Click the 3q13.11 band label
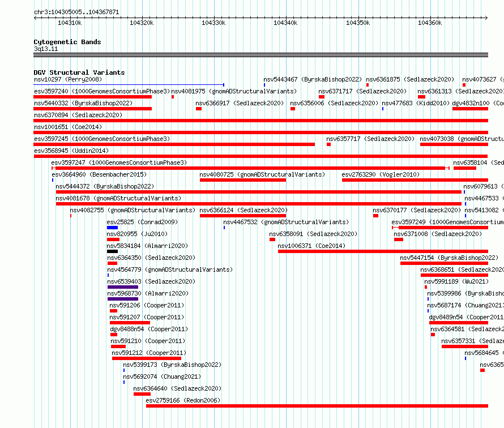This screenshot has height=428, width=504. pos(46,49)
